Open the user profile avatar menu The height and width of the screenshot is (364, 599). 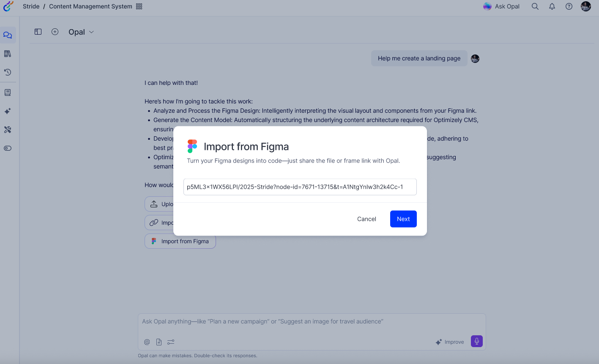tap(586, 6)
